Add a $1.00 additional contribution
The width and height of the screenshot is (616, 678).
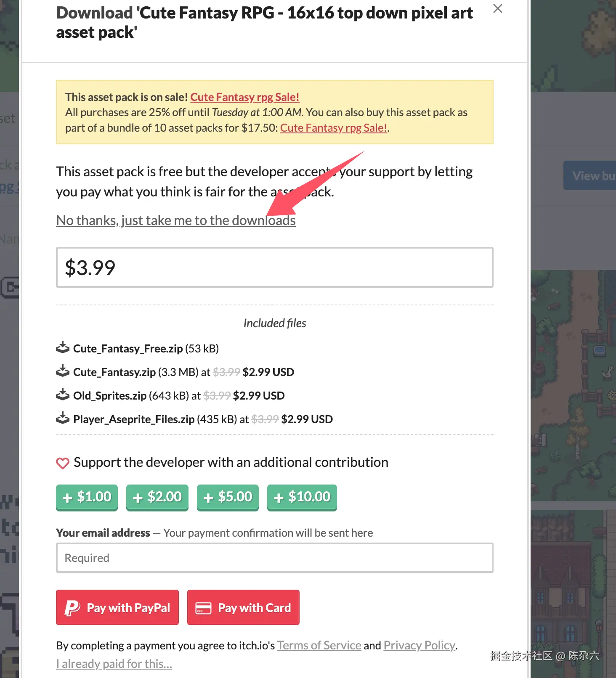pos(87,497)
